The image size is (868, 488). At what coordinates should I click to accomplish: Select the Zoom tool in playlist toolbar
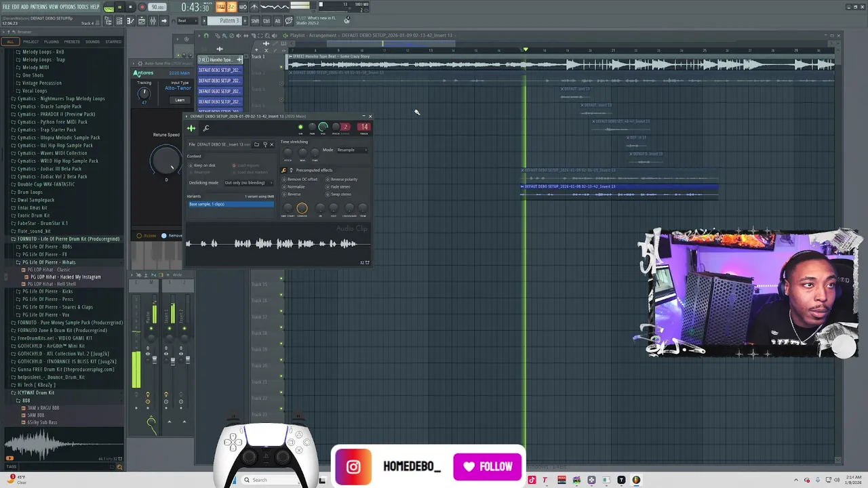(267, 35)
